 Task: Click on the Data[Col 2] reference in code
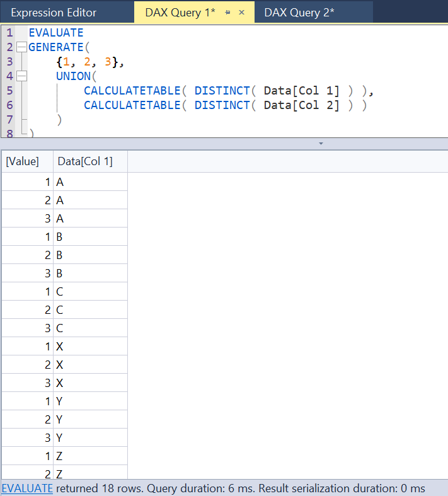coord(301,105)
